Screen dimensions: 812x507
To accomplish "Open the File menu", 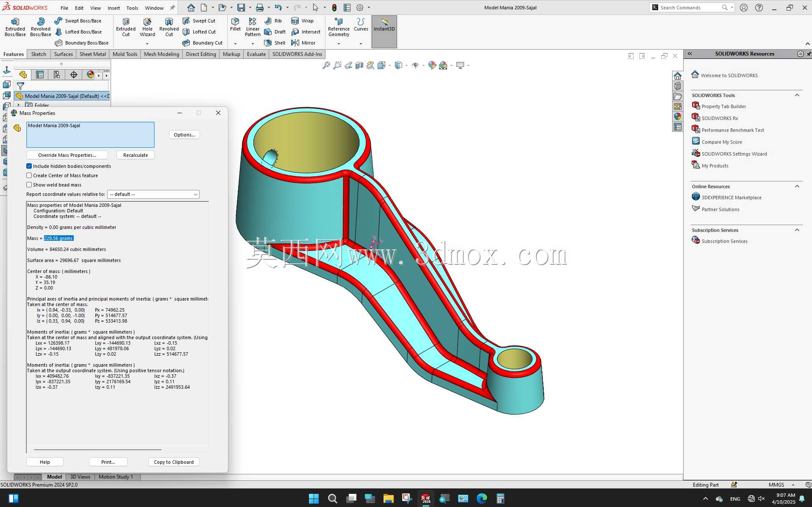I will 64,8.
